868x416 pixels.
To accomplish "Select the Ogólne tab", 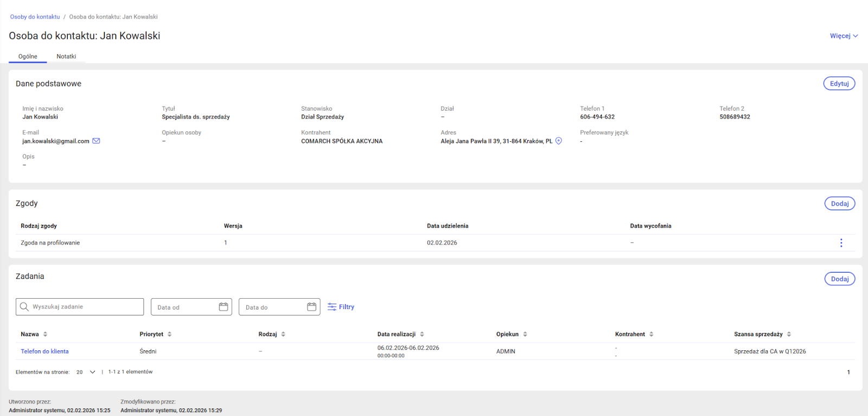I will tap(28, 56).
